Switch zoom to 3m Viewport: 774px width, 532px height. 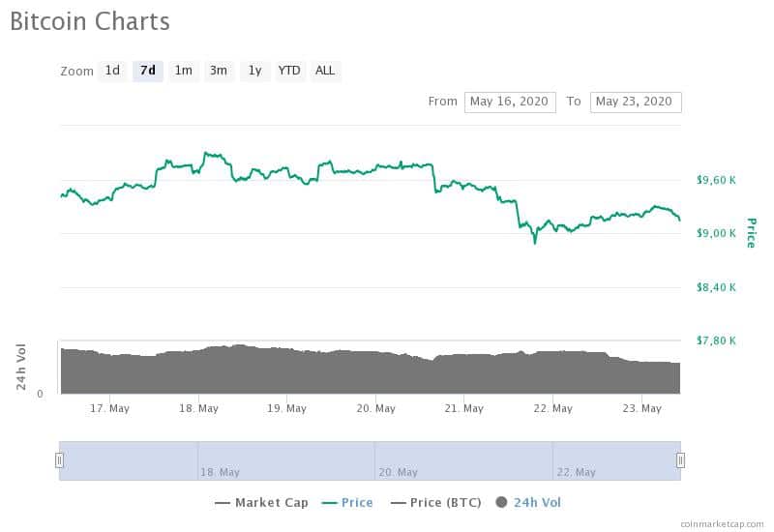[219, 71]
